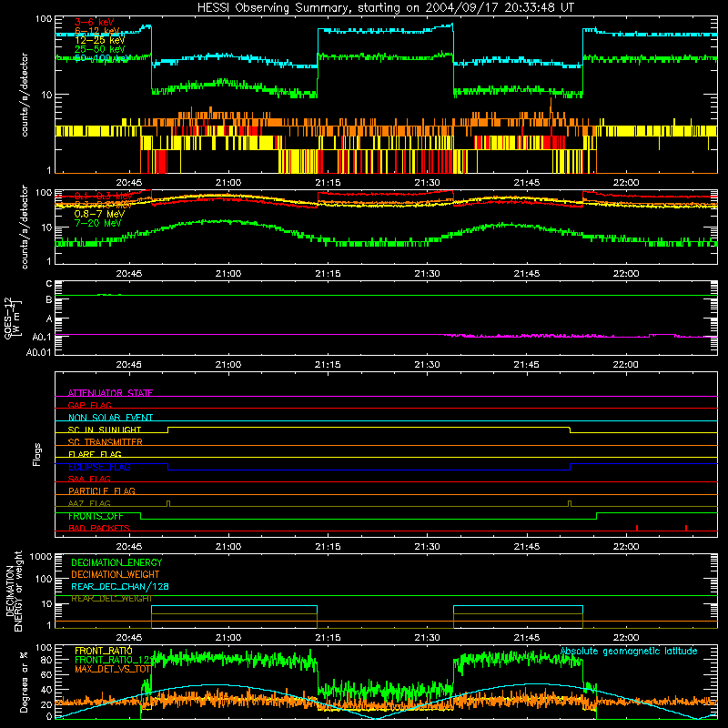
Task: Click the yellow "12-25 keV" legend label
Action: click(99, 40)
